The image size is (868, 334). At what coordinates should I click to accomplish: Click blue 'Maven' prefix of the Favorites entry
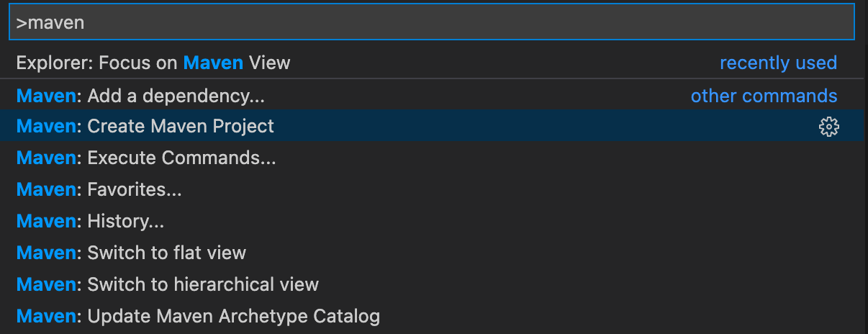(x=46, y=189)
